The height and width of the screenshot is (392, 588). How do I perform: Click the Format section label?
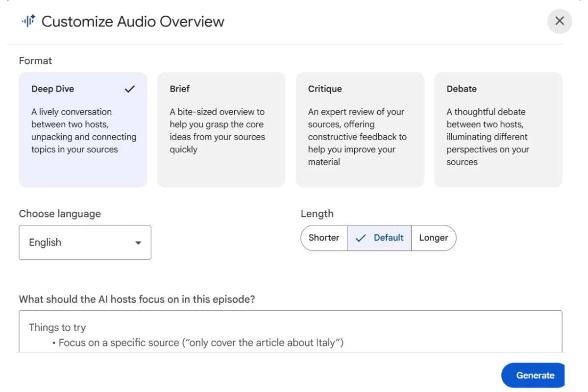[x=35, y=61]
